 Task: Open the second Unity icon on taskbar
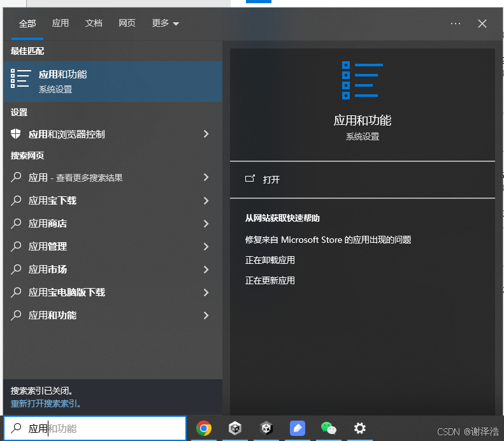click(266, 428)
